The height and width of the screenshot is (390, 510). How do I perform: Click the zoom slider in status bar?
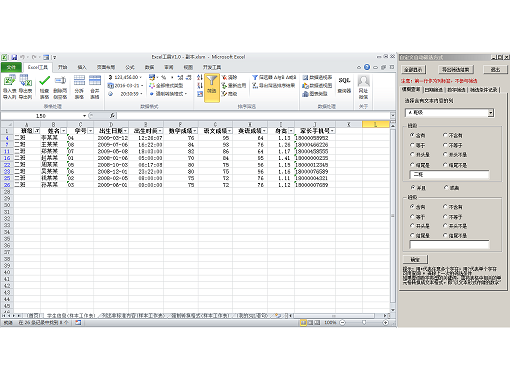[364, 323]
